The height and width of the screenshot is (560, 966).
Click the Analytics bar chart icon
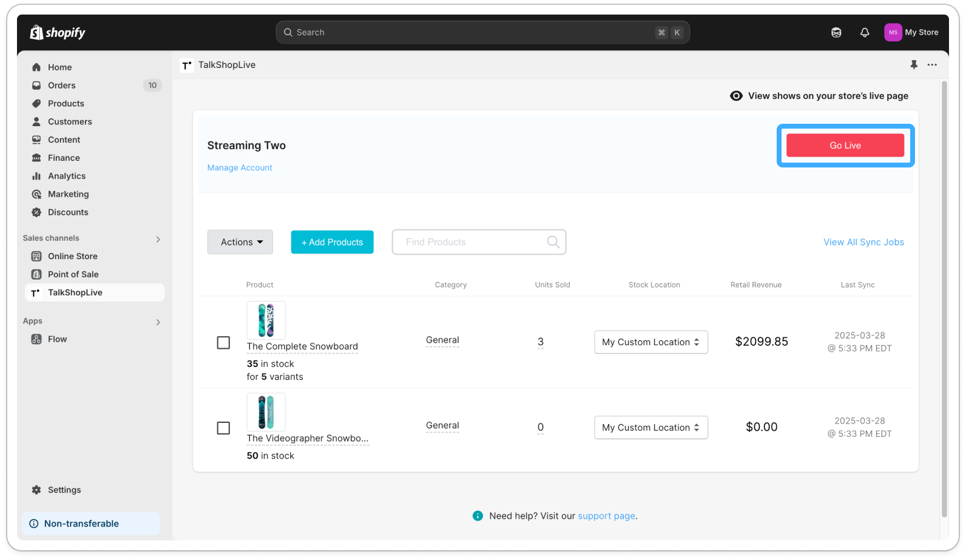pos(36,177)
